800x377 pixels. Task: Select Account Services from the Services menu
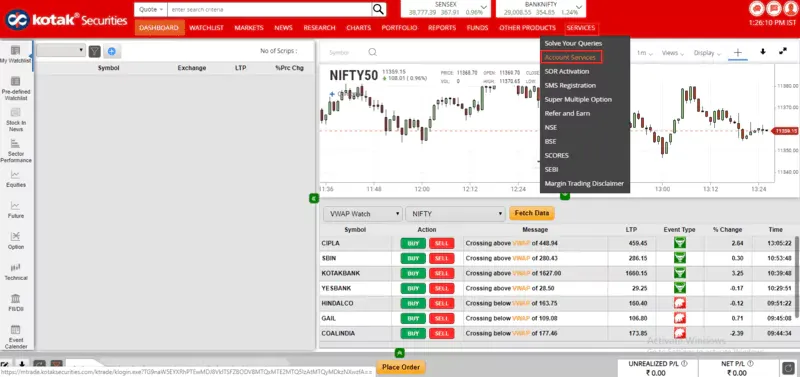tap(571, 57)
